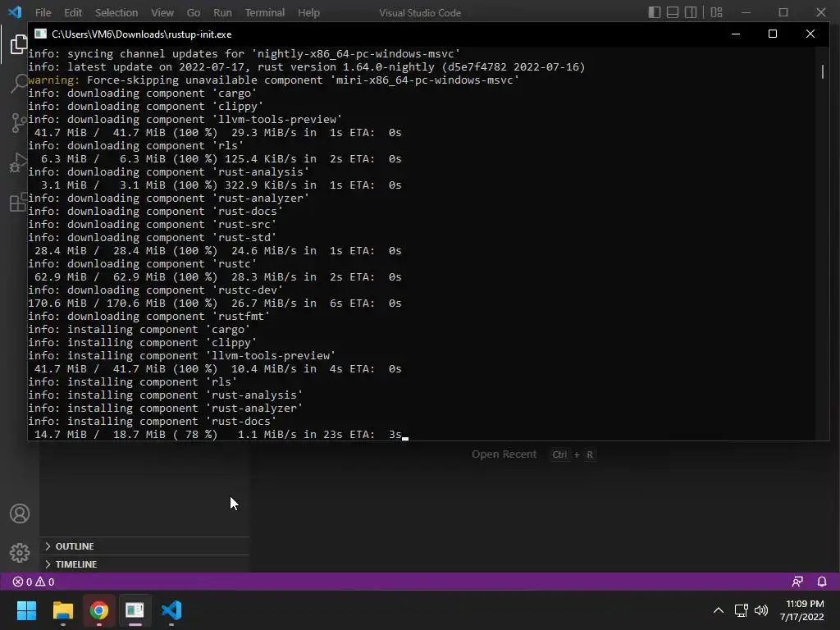Minimize the Visual Studio Code window
The image size is (840, 630).
coord(746,12)
